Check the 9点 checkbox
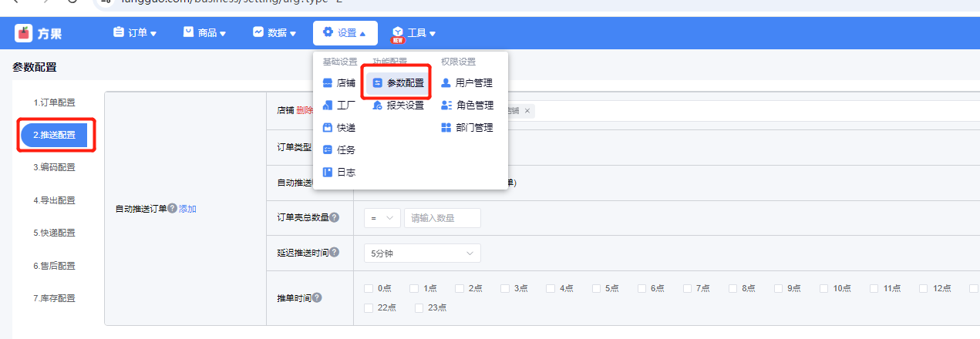The width and height of the screenshot is (980, 339). (x=778, y=288)
